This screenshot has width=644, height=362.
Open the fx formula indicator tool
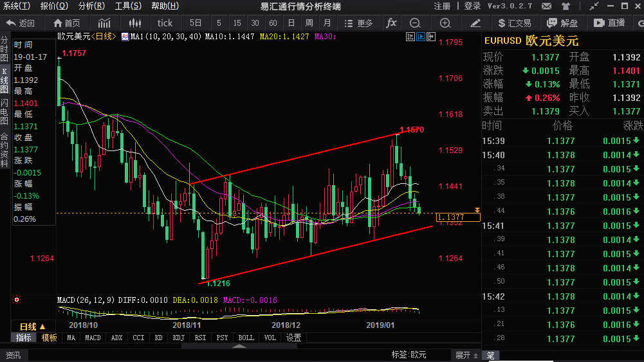coord(391,23)
